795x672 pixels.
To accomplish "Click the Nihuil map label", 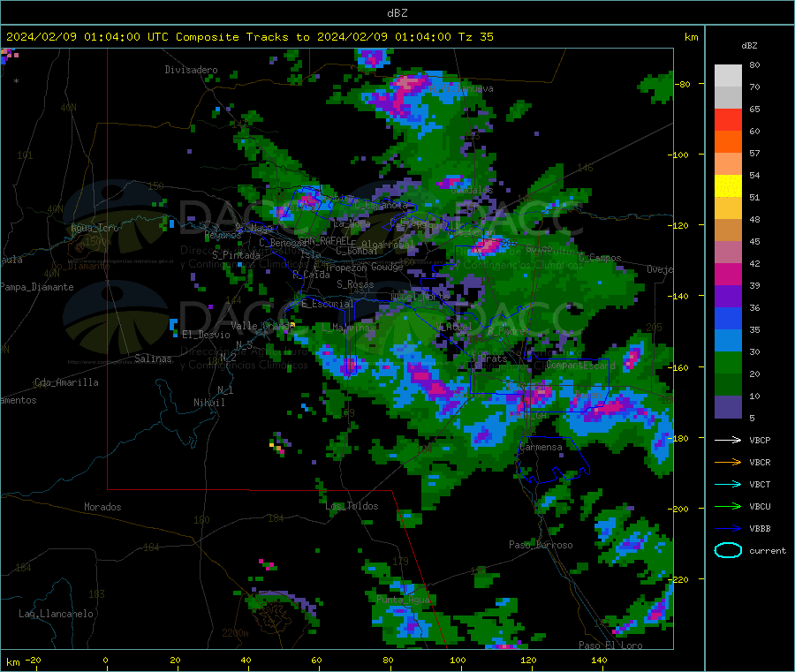I will point(208,403).
